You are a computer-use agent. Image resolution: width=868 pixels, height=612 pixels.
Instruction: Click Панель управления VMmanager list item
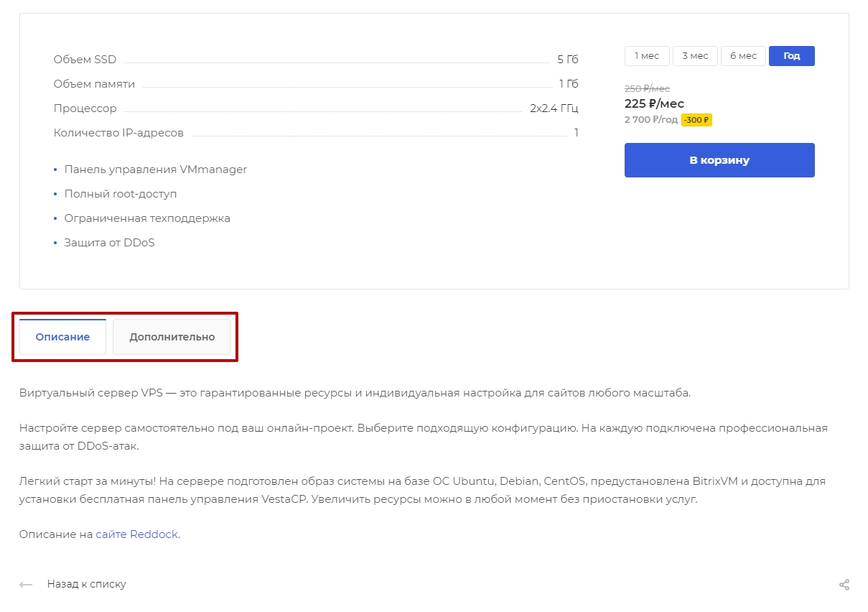[156, 170]
